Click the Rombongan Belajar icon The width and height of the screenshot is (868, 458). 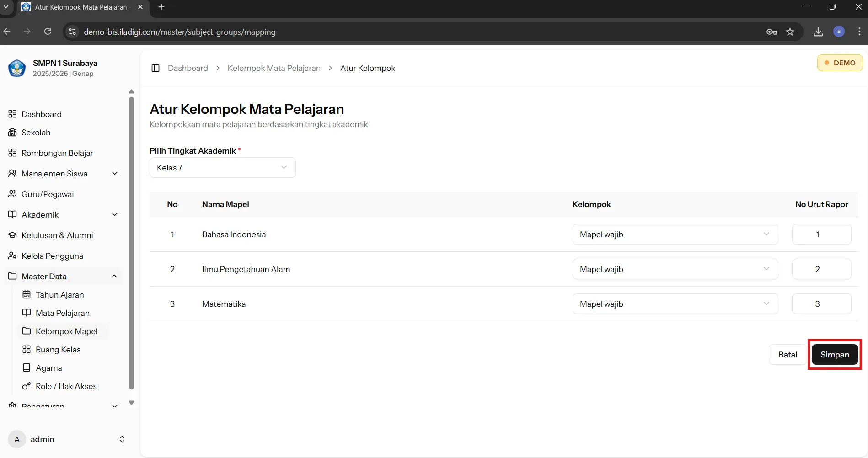pos(12,153)
